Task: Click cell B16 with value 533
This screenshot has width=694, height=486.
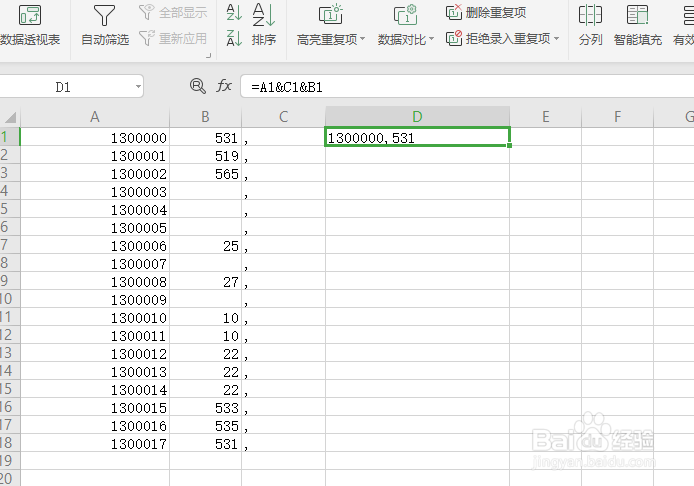Action: (205, 407)
